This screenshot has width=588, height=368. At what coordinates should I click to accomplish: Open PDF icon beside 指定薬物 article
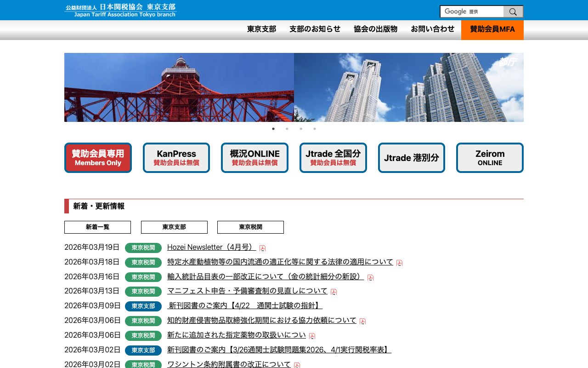tap(312, 336)
